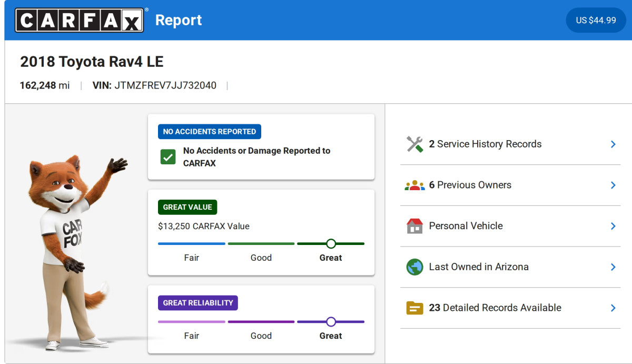Image resolution: width=632 pixels, height=364 pixels.
Task: Click the No Accidents Reported badge
Action: click(x=210, y=132)
